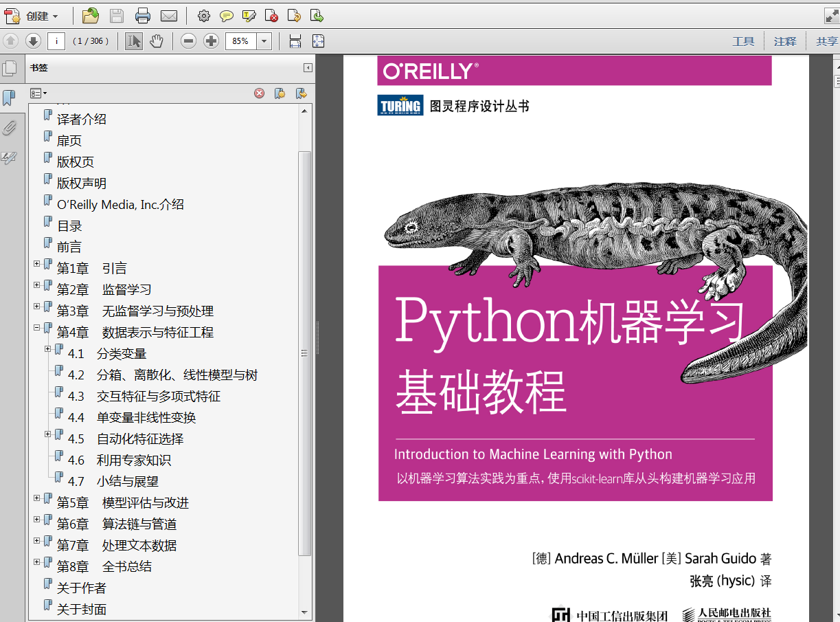Viewport: 840px width, 622px height.
Task: Click the page icon with green arrow
Action: tap(317, 16)
